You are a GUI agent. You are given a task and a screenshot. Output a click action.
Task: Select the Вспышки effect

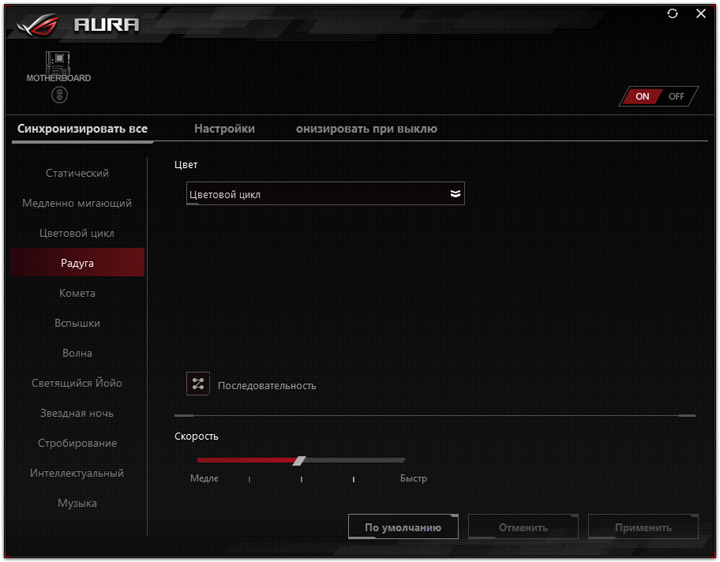(x=77, y=323)
